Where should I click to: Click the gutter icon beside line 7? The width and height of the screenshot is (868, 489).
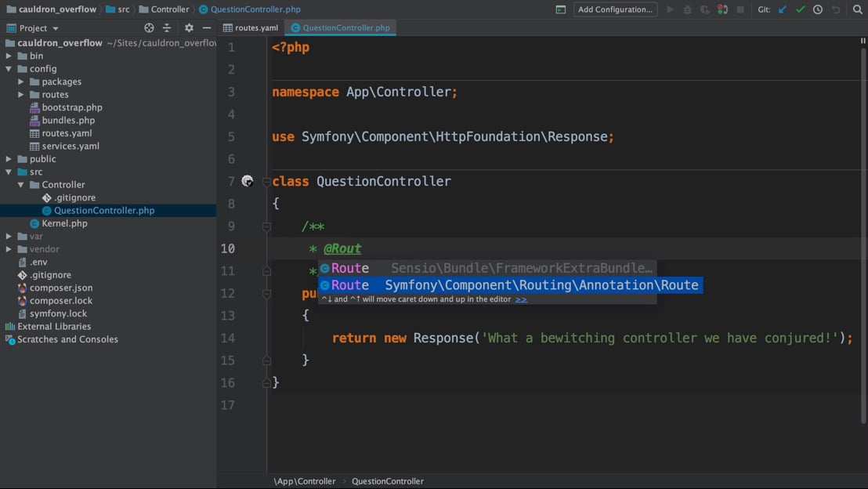point(248,181)
